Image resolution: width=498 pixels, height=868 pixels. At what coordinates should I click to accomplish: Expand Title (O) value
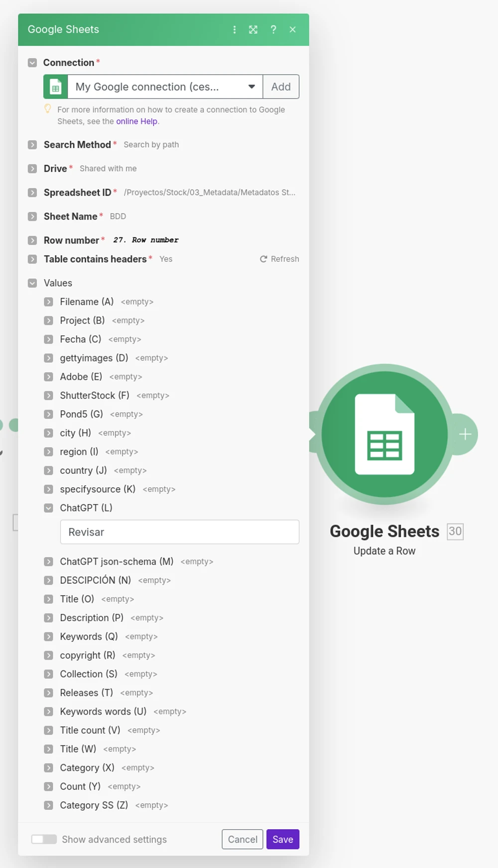point(48,599)
